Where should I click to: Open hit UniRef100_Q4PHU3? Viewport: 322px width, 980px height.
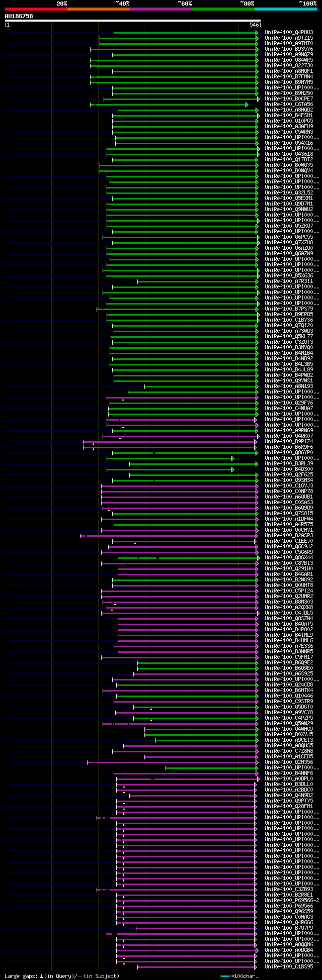[289, 33]
